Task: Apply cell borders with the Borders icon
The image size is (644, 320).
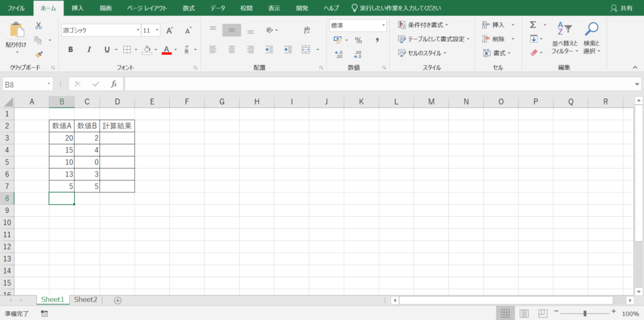Action: pos(127,50)
